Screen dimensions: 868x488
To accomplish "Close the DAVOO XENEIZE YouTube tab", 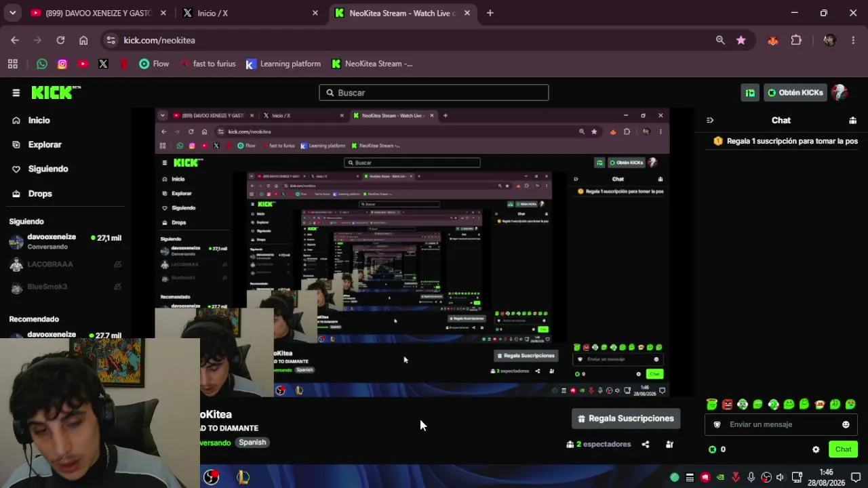I will coord(163,13).
